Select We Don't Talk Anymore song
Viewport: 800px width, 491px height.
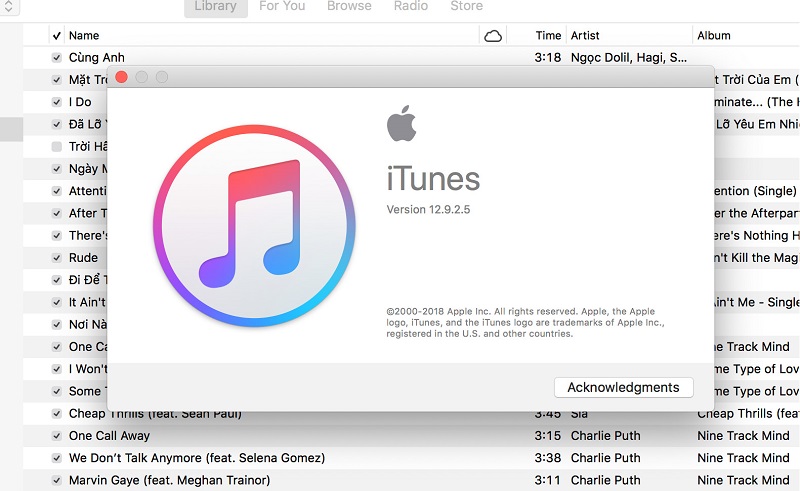click(197, 458)
